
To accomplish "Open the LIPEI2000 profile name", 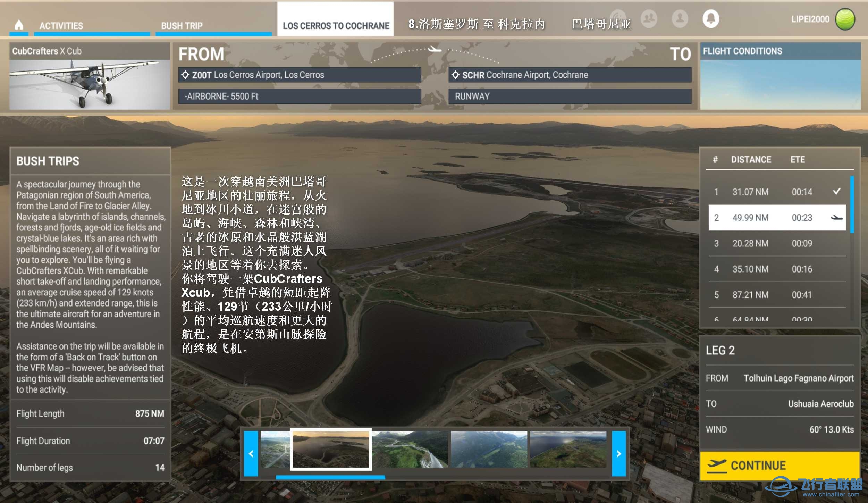I will [810, 19].
